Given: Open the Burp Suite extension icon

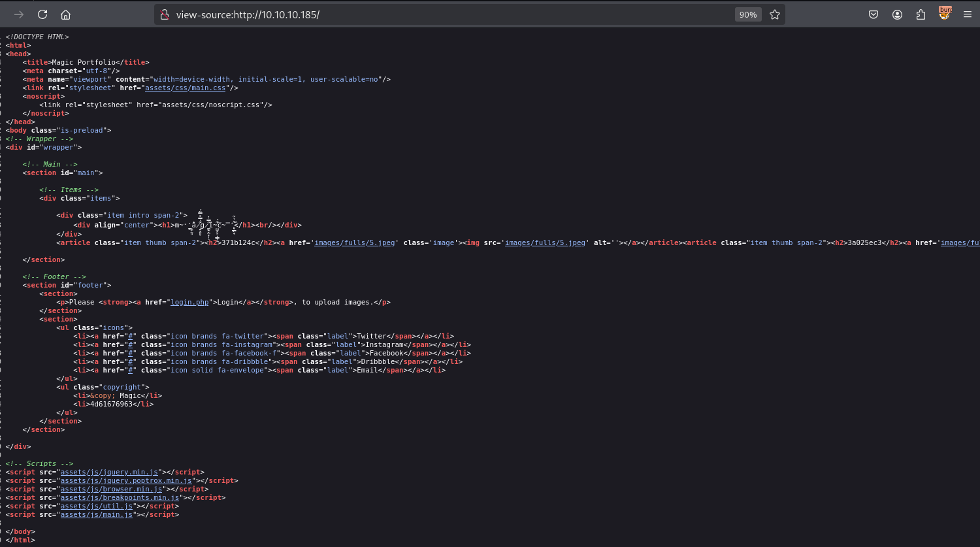Looking at the screenshot, I should (x=945, y=13).
